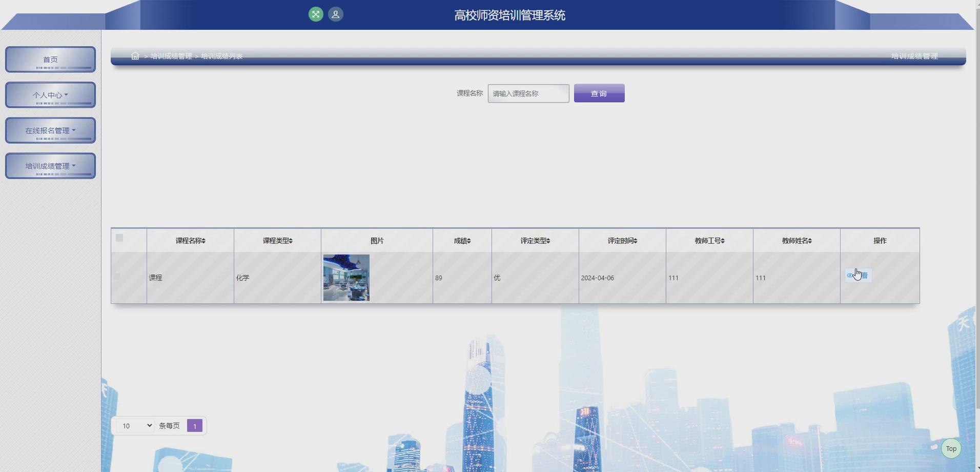Open 培训成绩管理 from the breadcrumb
This screenshot has width=980, height=472.
pyautogui.click(x=171, y=56)
